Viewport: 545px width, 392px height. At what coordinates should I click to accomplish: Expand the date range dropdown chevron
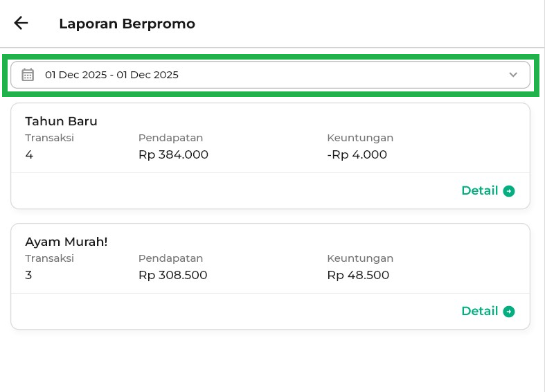click(513, 75)
